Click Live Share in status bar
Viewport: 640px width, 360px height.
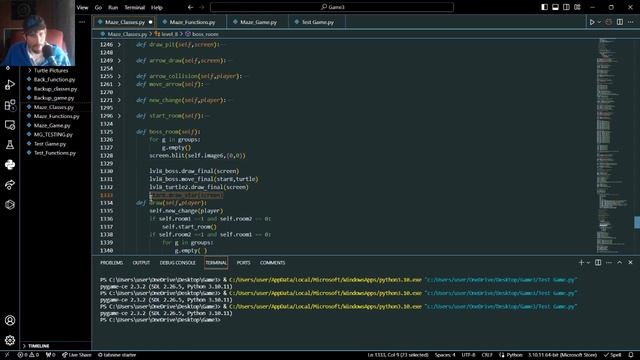(x=77, y=355)
